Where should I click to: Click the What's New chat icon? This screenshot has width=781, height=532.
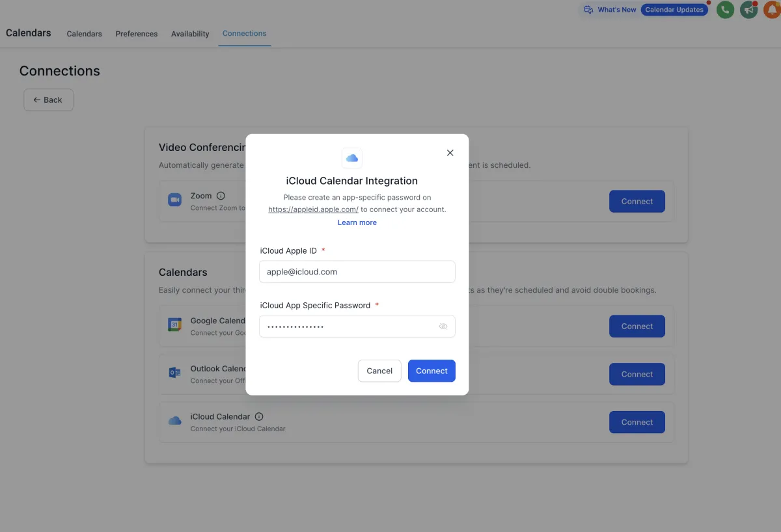588,10
